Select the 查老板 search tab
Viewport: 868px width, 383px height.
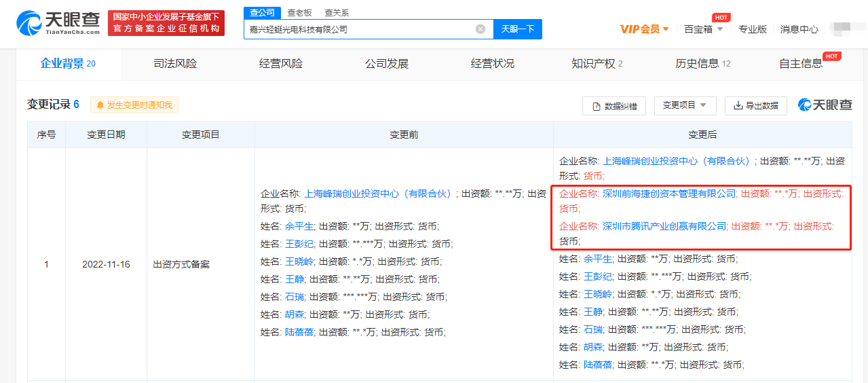pyautogui.click(x=299, y=12)
